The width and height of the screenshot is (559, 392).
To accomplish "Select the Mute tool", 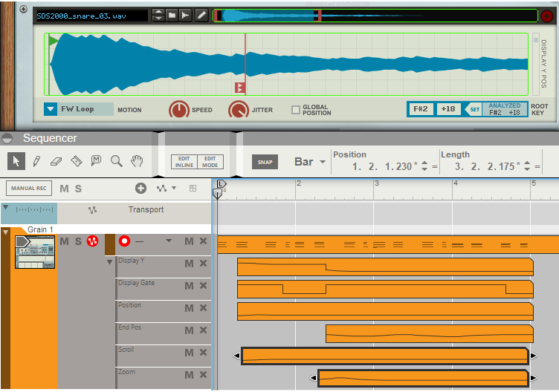I will 96,161.
